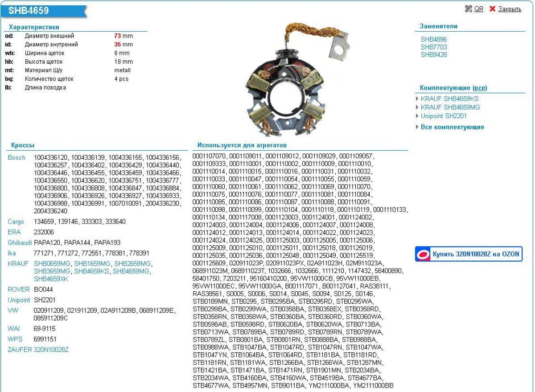The width and height of the screenshot is (535, 392).
Task: Expand the "Все комплектующие" list
Action: click(x=452, y=127)
